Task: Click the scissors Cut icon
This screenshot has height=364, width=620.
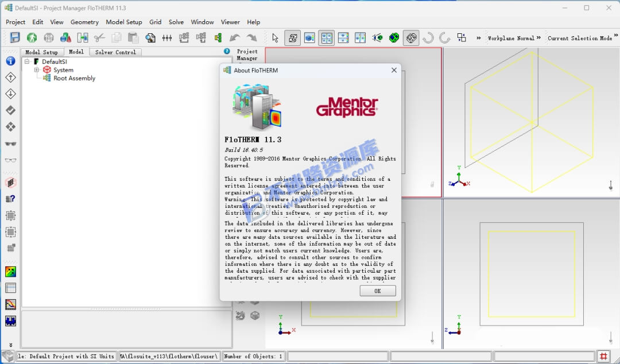Action: pos(99,37)
